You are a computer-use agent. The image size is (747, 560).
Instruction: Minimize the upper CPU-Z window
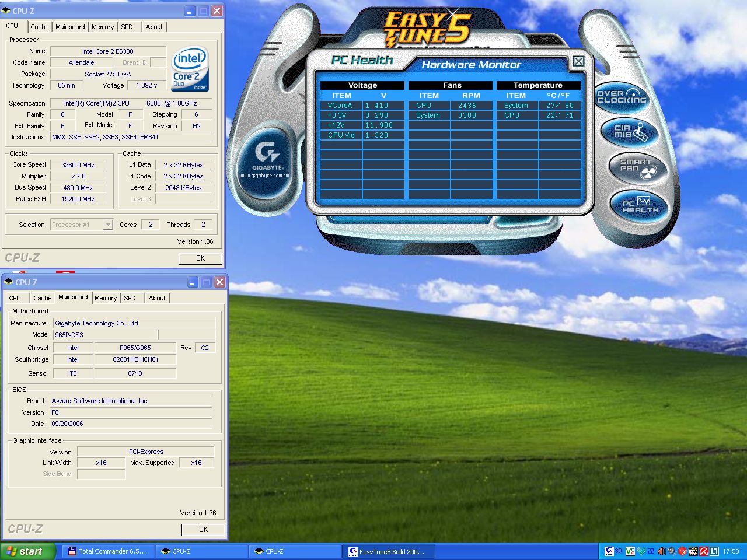click(190, 11)
